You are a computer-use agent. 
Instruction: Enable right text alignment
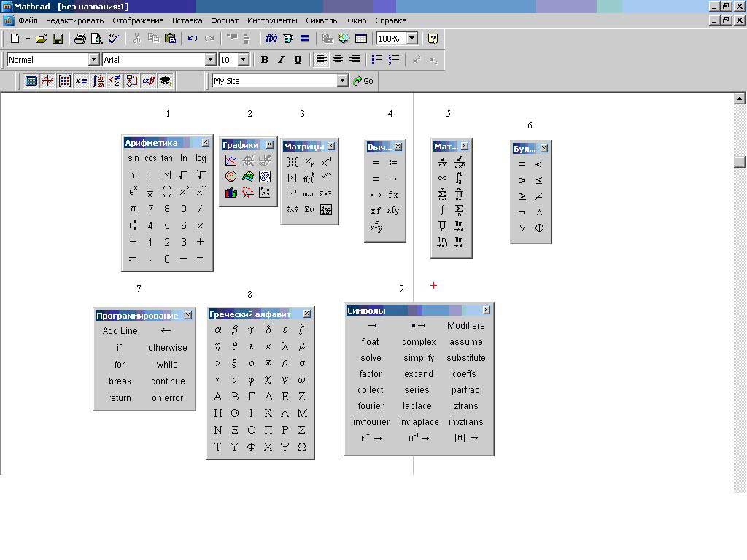pyautogui.click(x=355, y=60)
